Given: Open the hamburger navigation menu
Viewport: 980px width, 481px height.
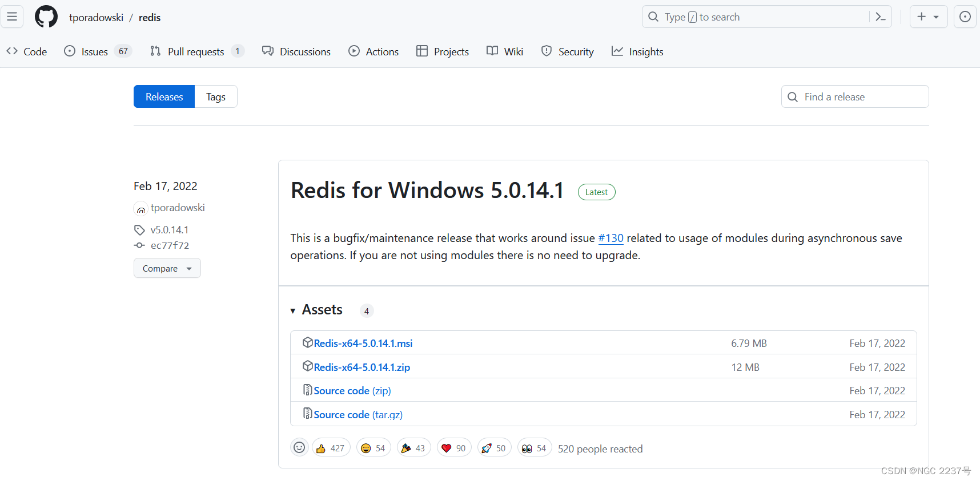Looking at the screenshot, I should tap(12, 17).
